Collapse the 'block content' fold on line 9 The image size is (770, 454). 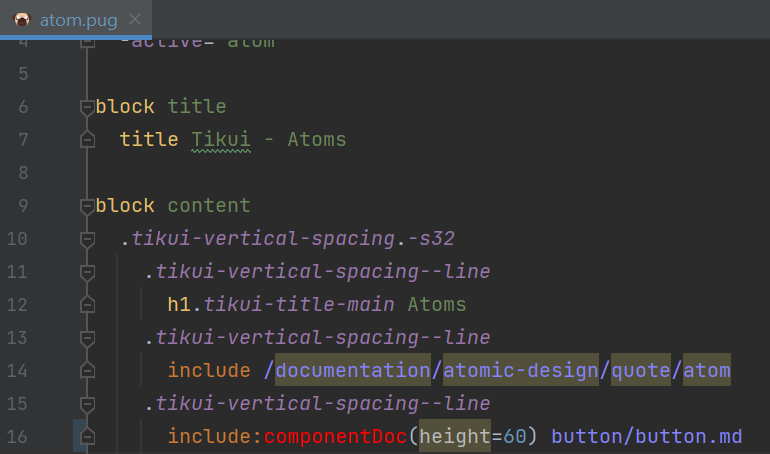click(88, 205)
